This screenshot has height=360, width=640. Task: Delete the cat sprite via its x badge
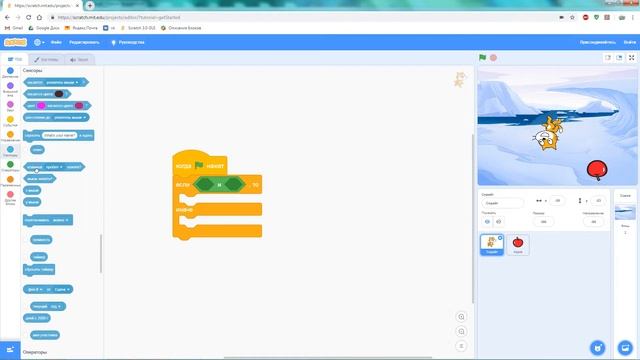coord(500,238)
